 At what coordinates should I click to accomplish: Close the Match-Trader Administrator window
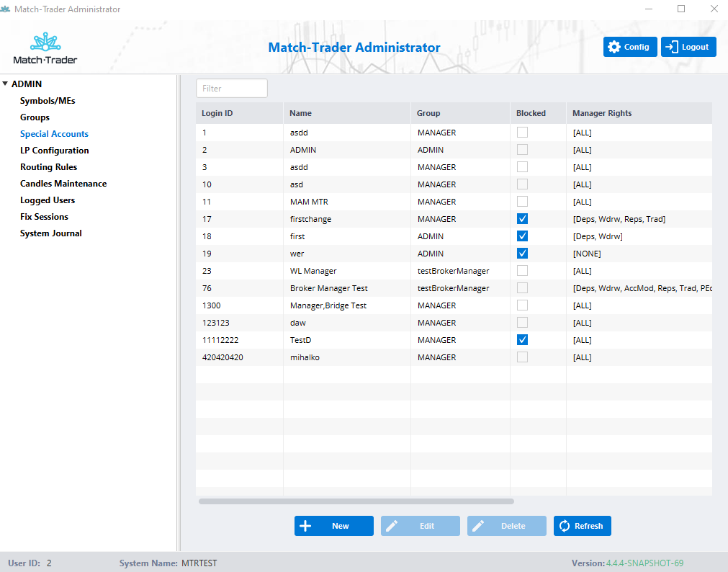coord(714,9)
